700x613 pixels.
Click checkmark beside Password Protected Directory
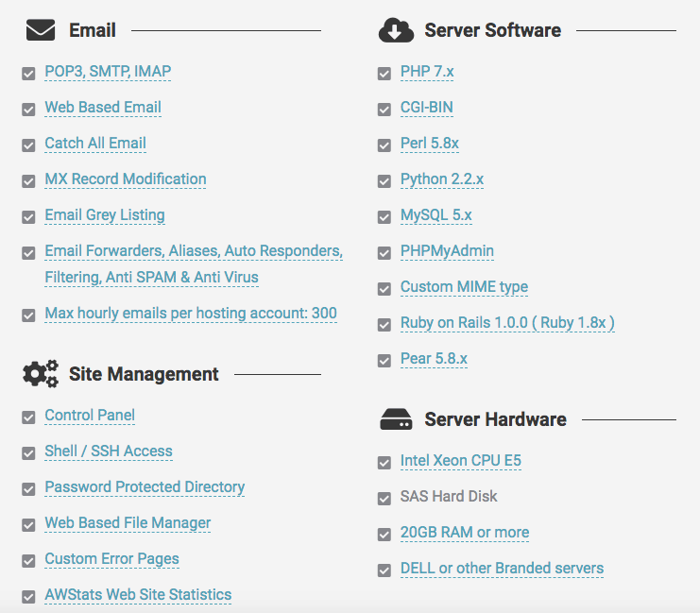28,489
